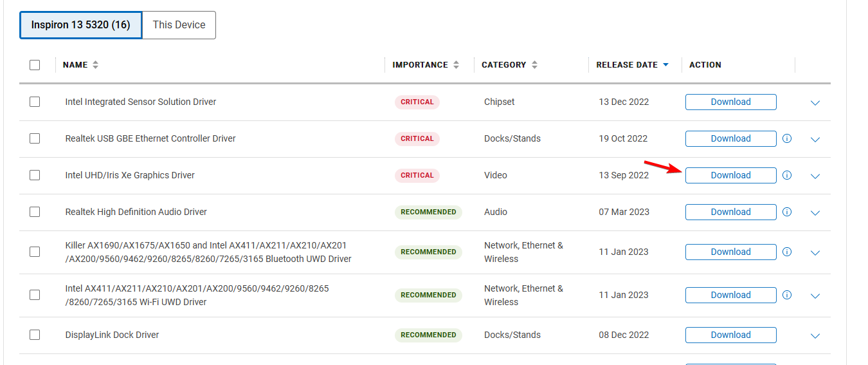Check the Intel Integrated Sensor Solution Driver box

(x=35, y=102)
